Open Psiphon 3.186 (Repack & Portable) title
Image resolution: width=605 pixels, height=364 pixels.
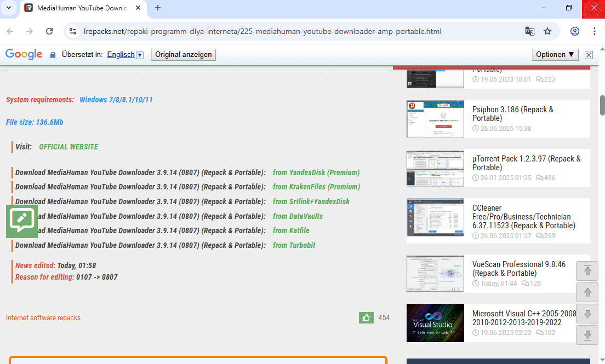513,114
